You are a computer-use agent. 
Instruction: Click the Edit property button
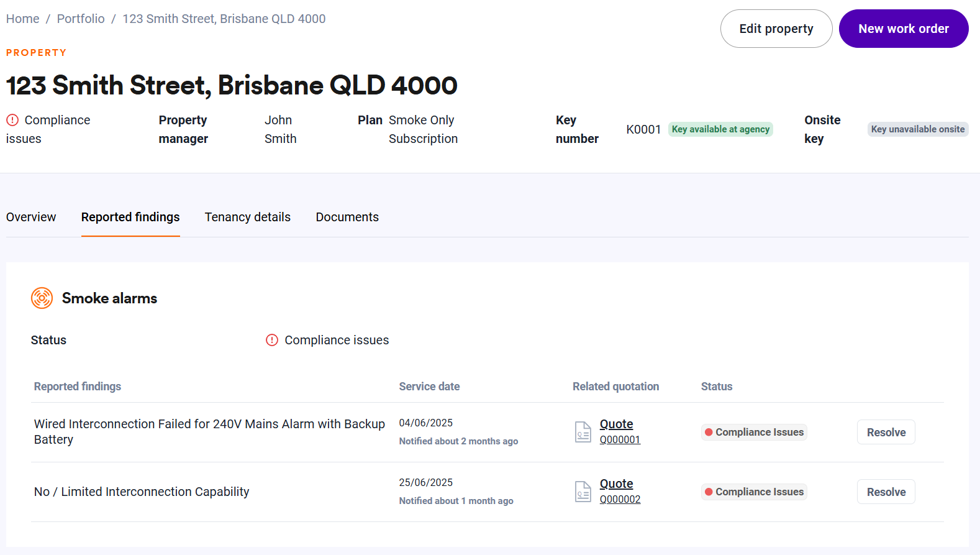pos(776,29)
